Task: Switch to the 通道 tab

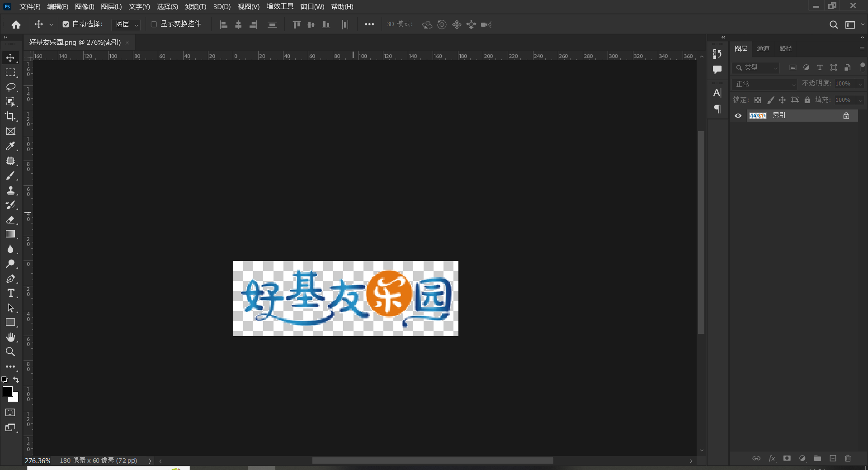Action: click(x=763, y=48)
